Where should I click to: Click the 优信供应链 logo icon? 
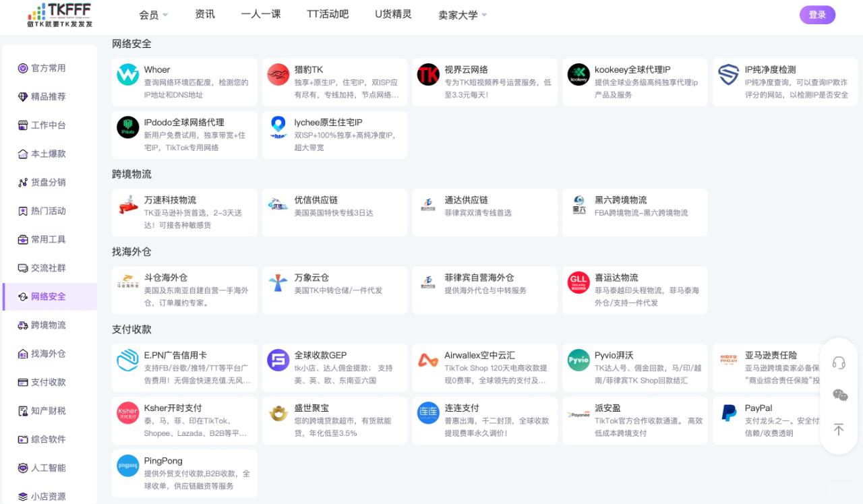coord(278,205)
